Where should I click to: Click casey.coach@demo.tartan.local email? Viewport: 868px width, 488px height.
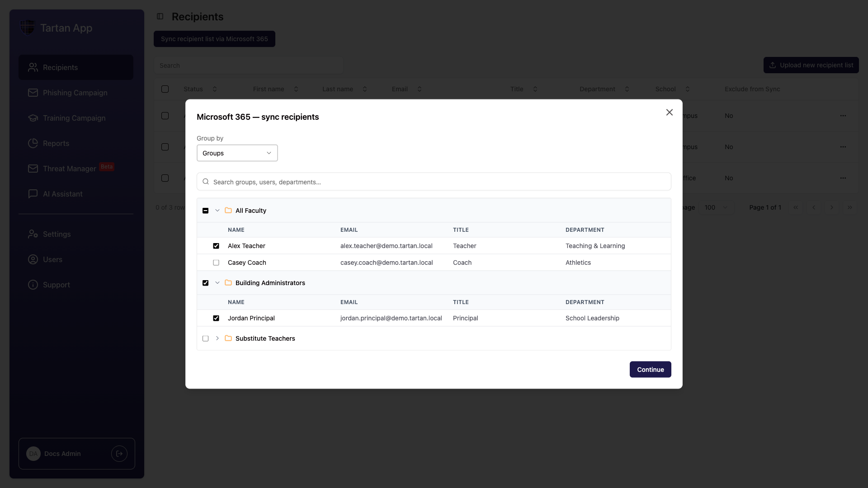(387, 263)
